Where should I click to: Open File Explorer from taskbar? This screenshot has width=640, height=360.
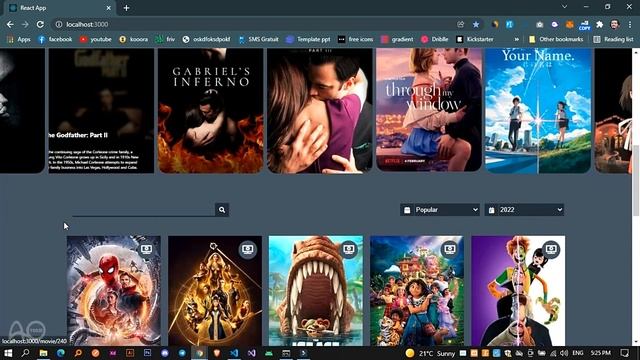point(43,353)
